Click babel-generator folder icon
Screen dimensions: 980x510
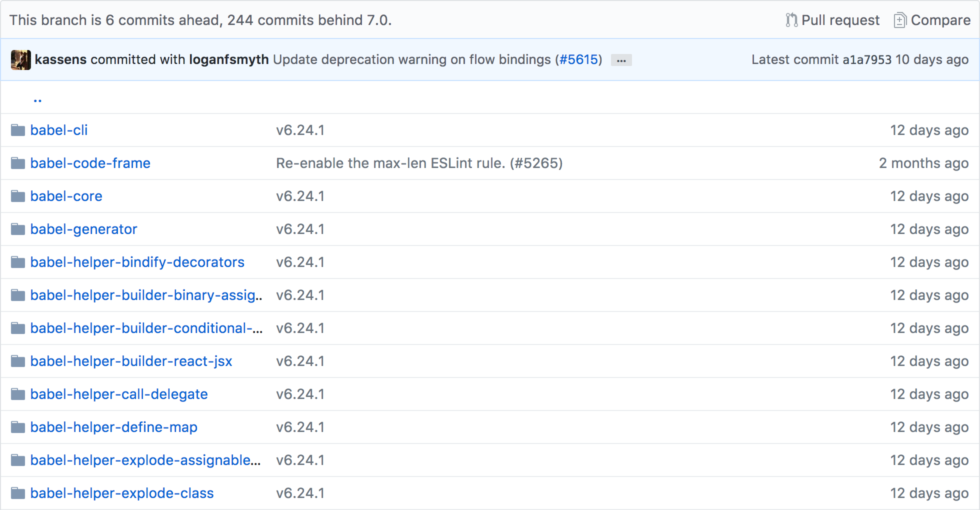point(18,229)
